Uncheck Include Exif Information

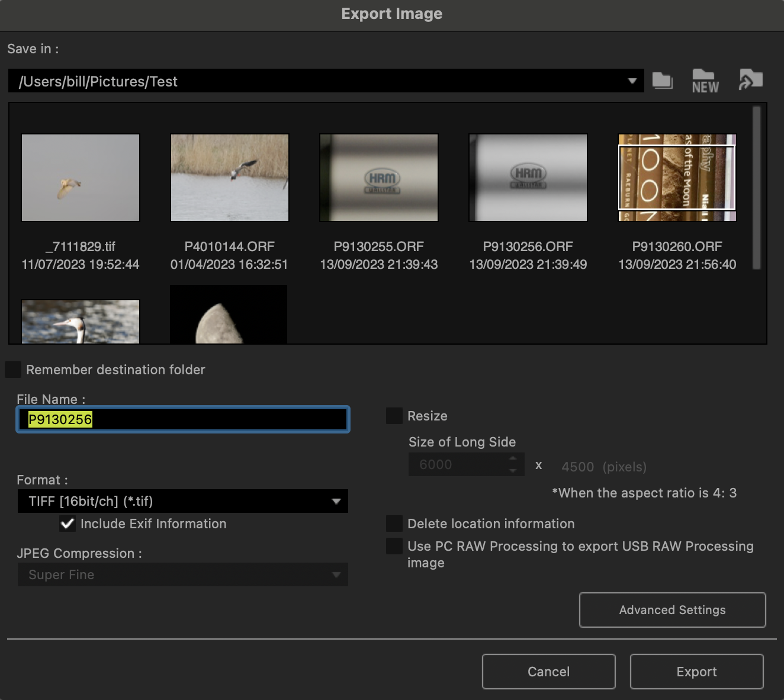[68, 524]
